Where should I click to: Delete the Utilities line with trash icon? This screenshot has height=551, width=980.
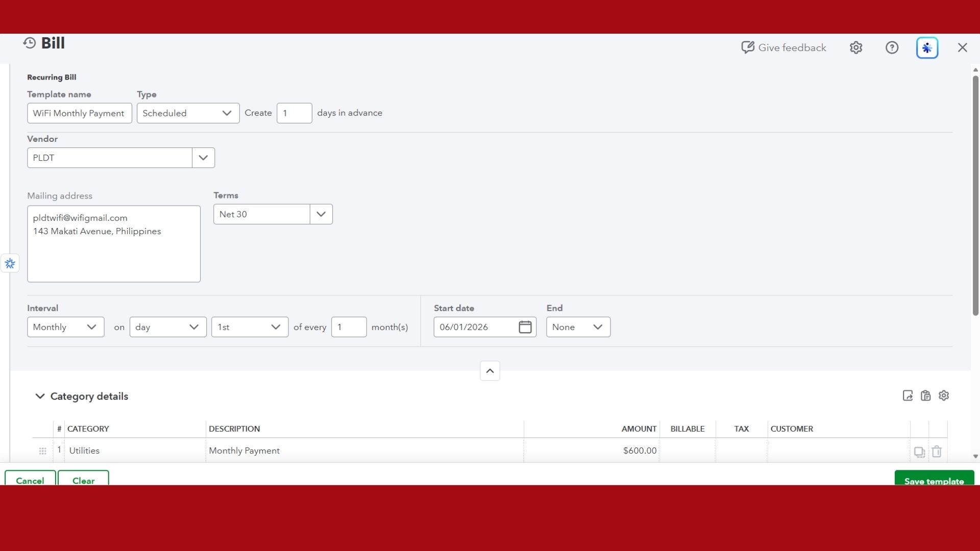937,452
